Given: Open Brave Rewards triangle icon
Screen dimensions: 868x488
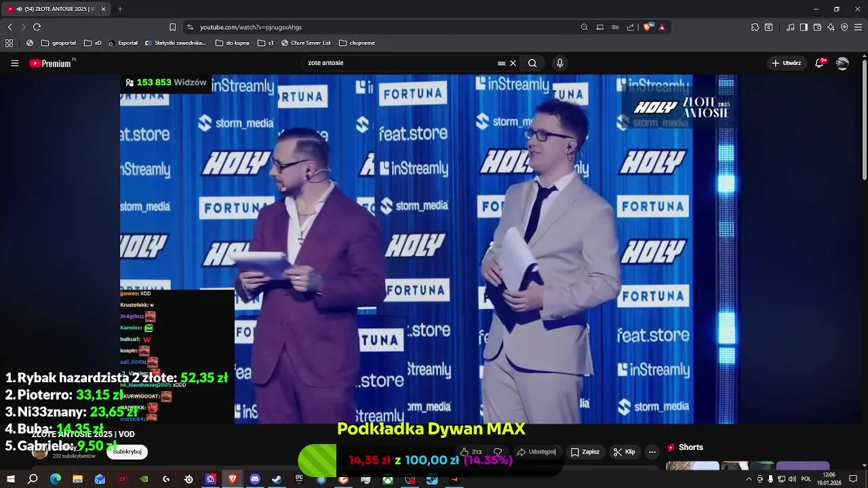Looking at the screenshot, I should [662, 27].
